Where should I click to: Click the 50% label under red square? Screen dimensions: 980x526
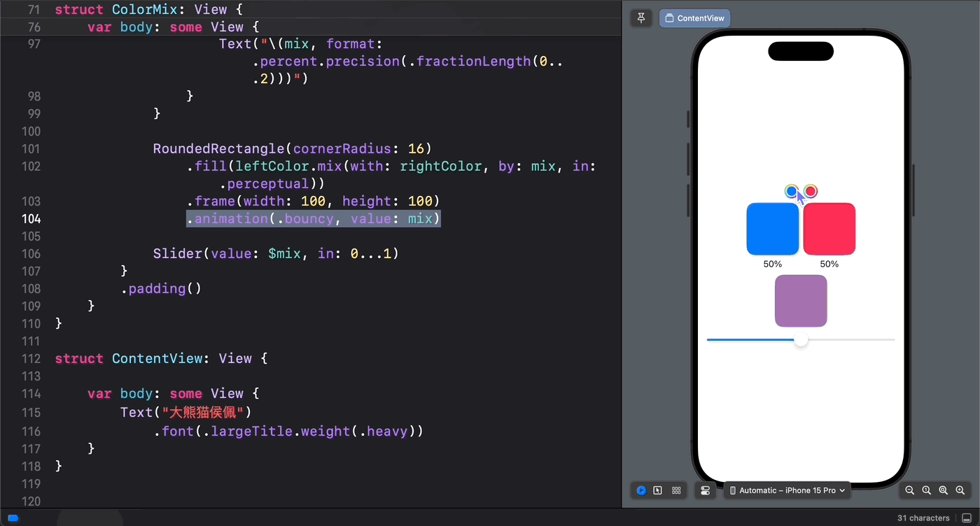point(829,264)
